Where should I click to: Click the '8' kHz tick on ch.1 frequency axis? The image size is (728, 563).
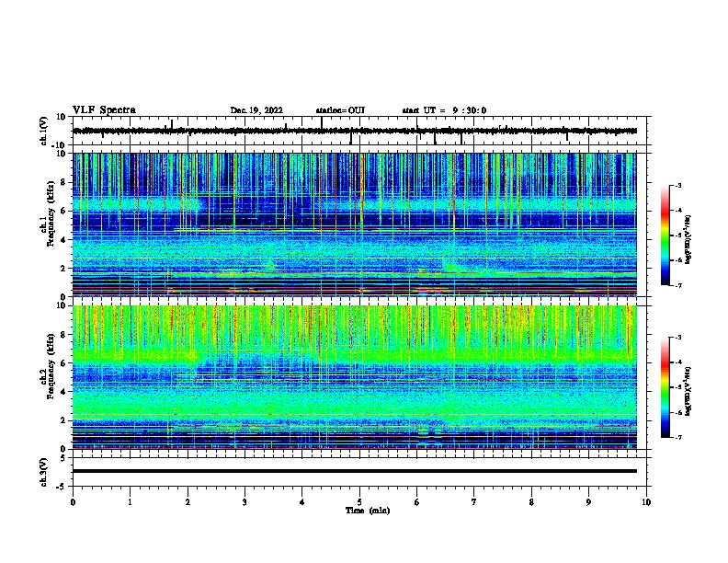tap(64, 182)
